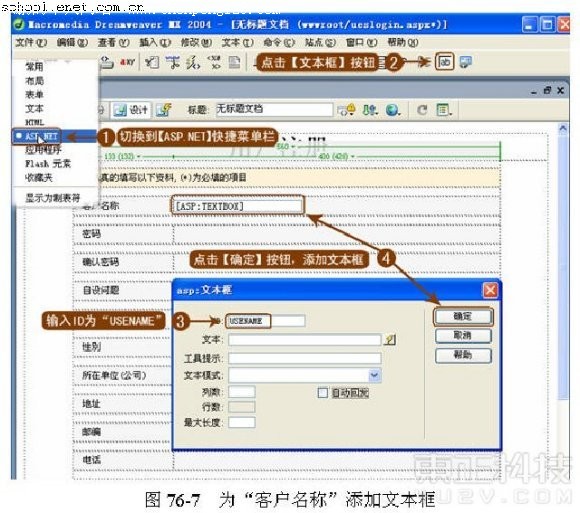Open the 站点(S) menu
Image resolution: width=580 pixels, height=513 pixels.
pos(320,43)
